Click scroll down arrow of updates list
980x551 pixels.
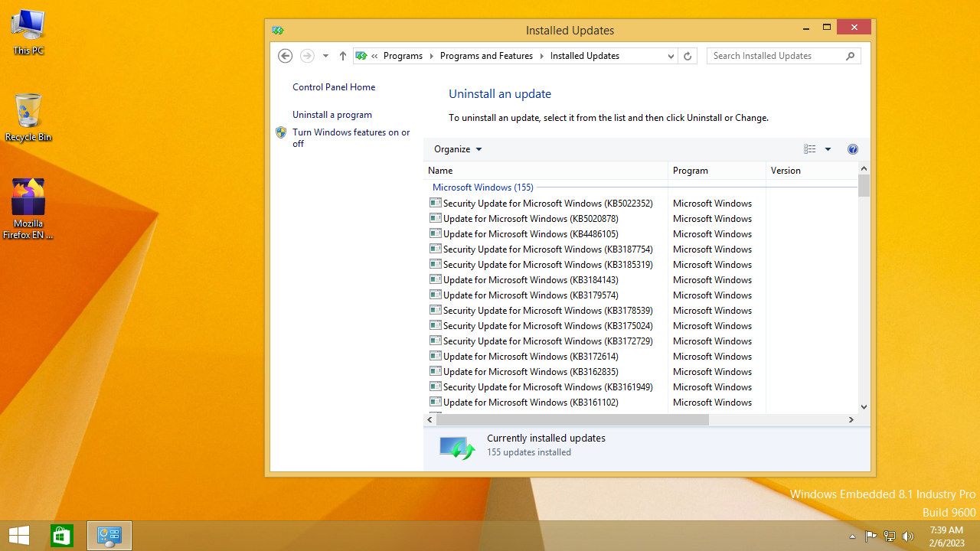[864, 407]
